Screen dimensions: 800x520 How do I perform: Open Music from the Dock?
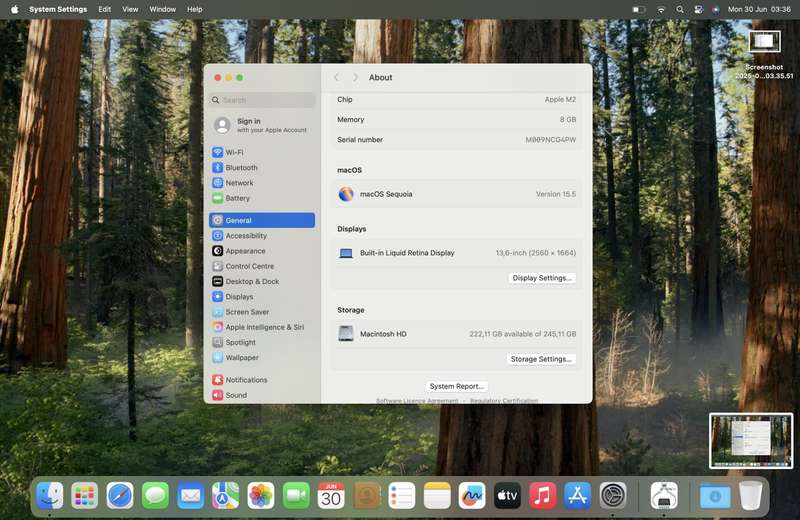[542, 496]
